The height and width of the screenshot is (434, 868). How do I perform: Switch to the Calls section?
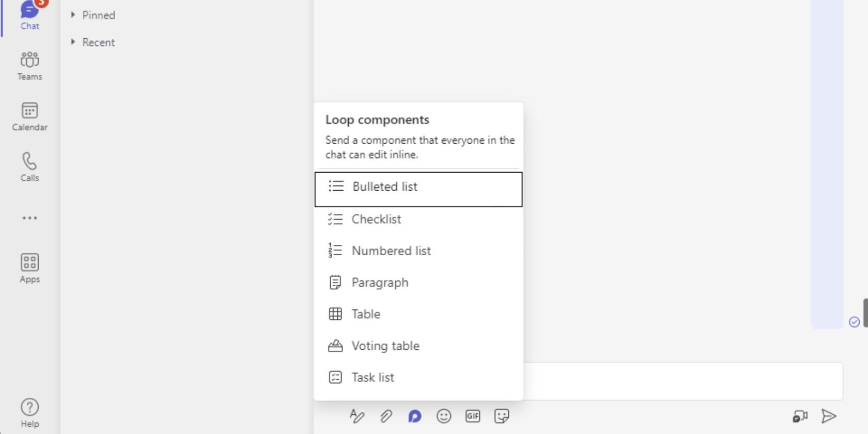[x=29, y=166]
